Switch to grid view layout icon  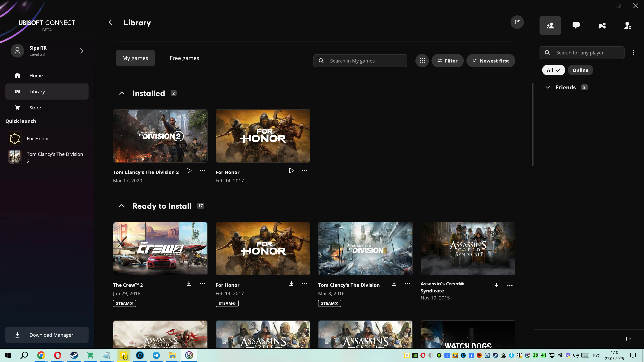pyautogui.click(x=422, y=61)
